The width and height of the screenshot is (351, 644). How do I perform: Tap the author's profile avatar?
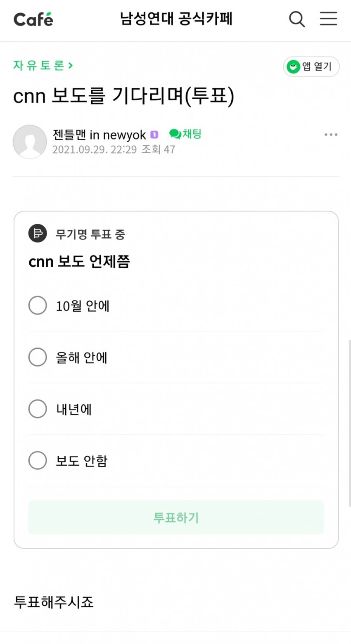point(30,142)
